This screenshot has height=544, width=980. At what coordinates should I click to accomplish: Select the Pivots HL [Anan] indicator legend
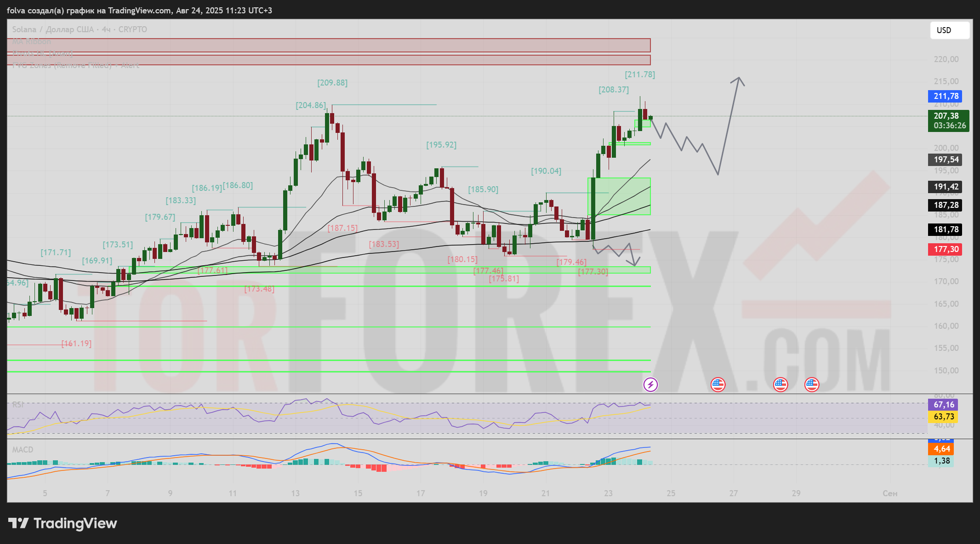[42, 53]
